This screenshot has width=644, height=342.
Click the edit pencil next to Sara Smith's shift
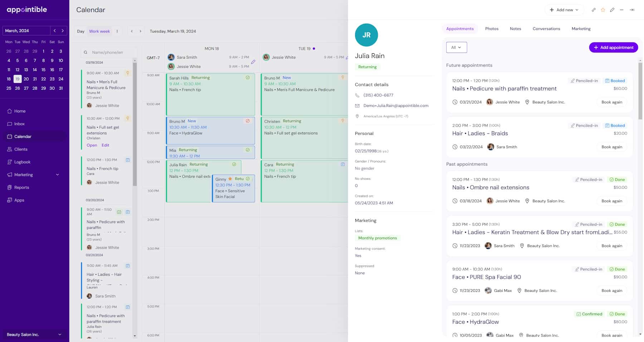coord(253,62)
